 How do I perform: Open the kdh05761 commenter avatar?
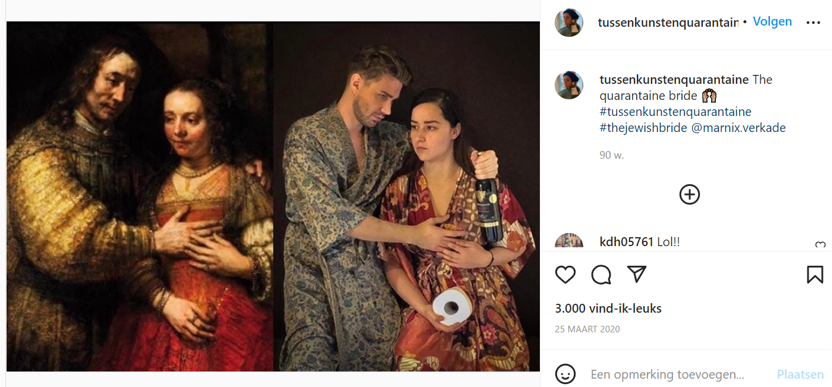point(569,240)
